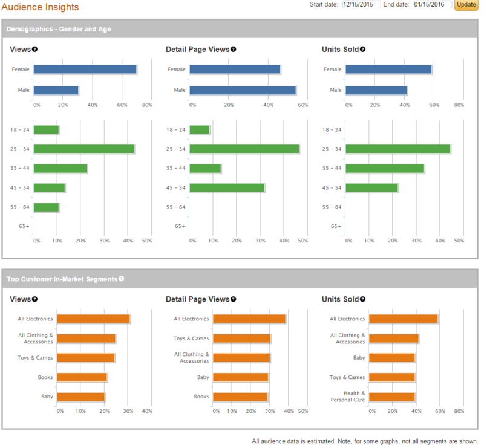The width and height of the screenshot is (484, 448).
Task: Open help icon next to In-Market Units Sold
Action: [362, 299]
